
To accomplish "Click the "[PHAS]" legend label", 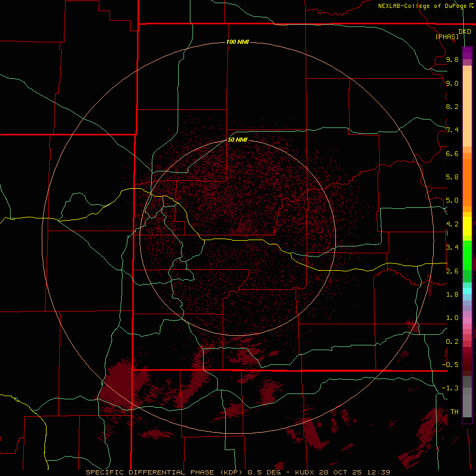I will pos(447,36).
